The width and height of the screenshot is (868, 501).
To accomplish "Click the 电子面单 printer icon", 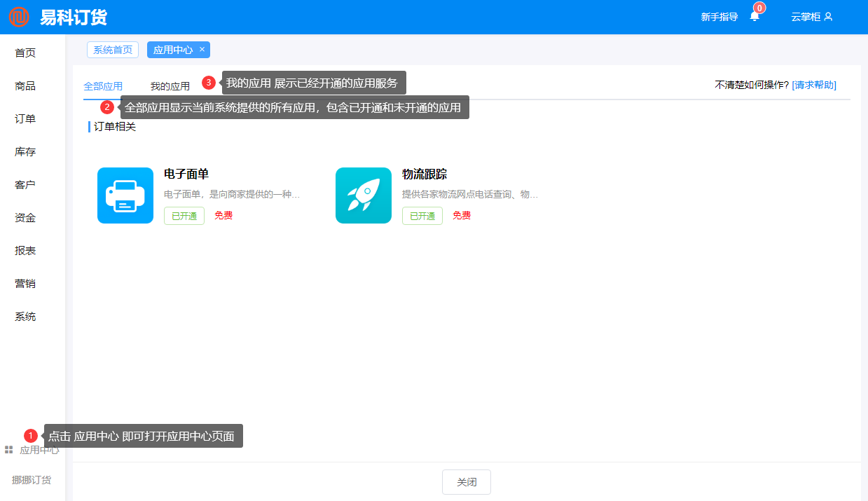I will (x=125, y=195).
